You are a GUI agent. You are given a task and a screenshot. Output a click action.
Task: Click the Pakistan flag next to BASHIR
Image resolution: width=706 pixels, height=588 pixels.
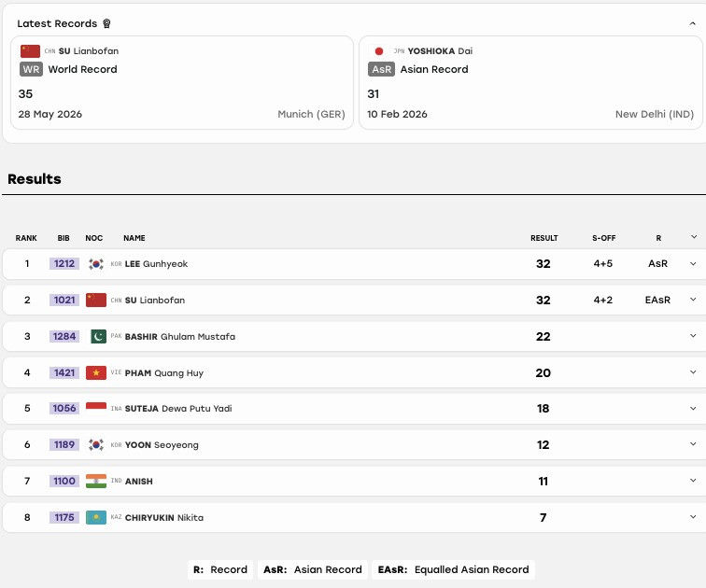point(98,337)
